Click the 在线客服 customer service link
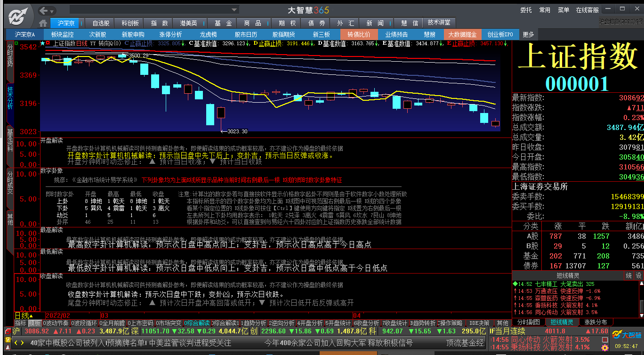 [588, 10]
